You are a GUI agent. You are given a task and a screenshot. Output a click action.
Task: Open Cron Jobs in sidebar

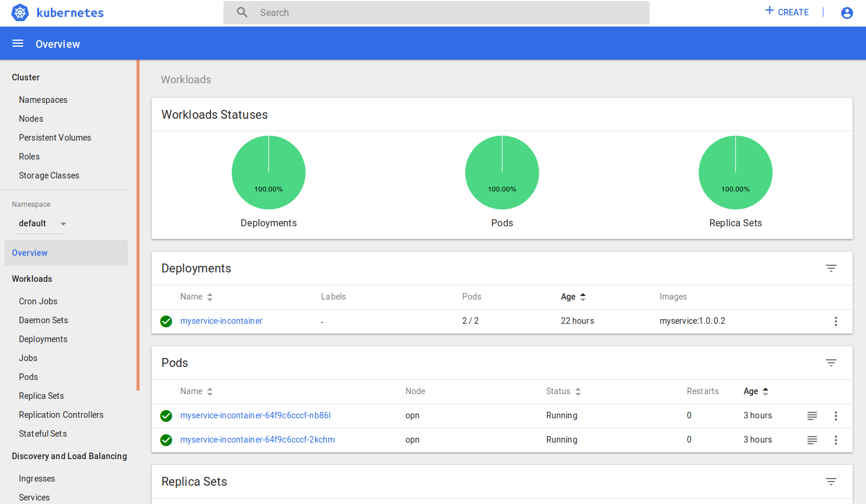[x=38, y=301]
